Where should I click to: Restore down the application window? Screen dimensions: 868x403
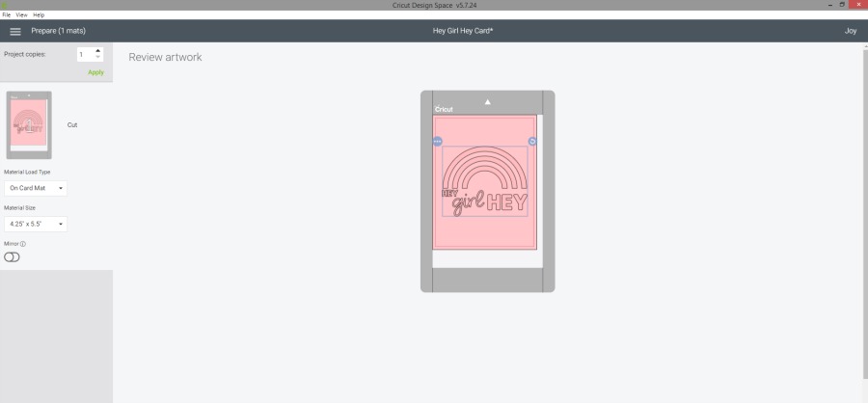point(843,5)
